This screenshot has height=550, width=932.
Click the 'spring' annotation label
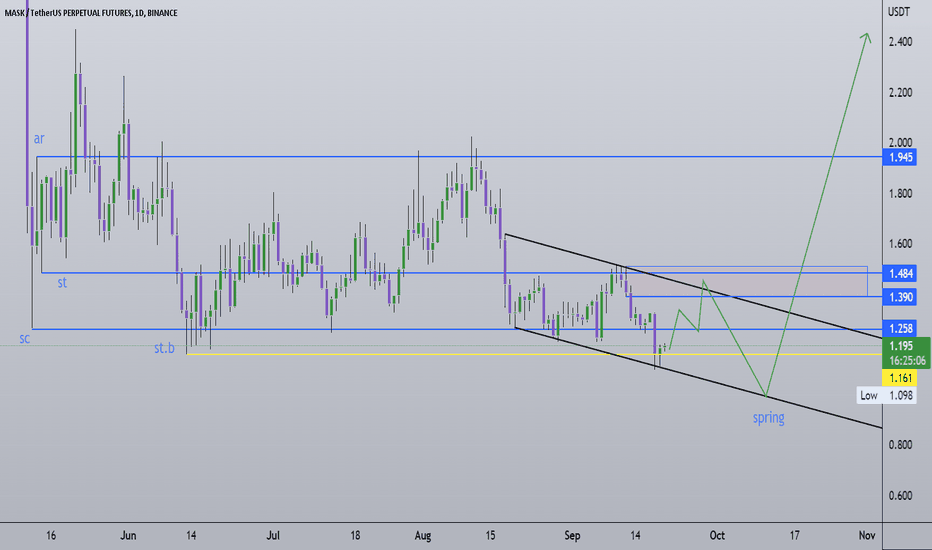[x=769, y=418]
